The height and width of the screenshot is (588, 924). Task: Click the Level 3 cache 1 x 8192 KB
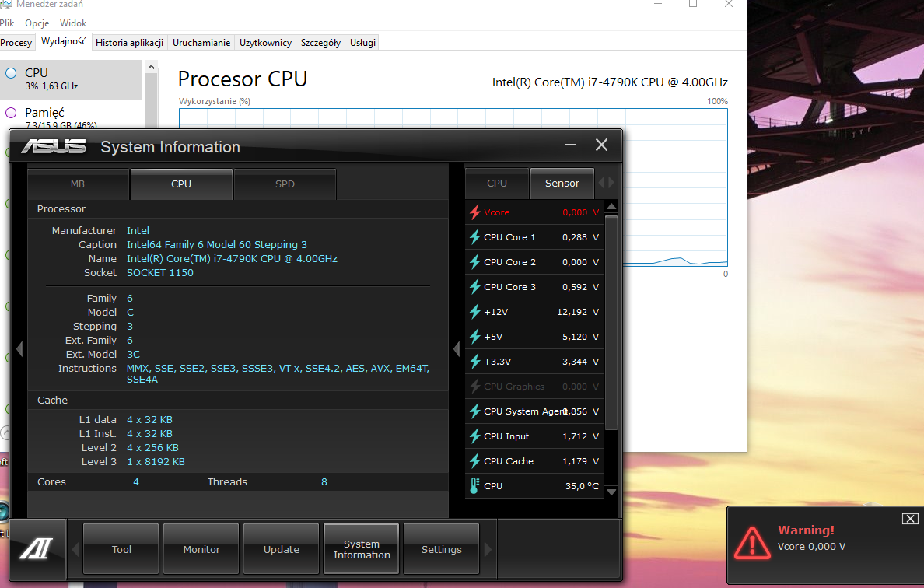coord(156,462)
